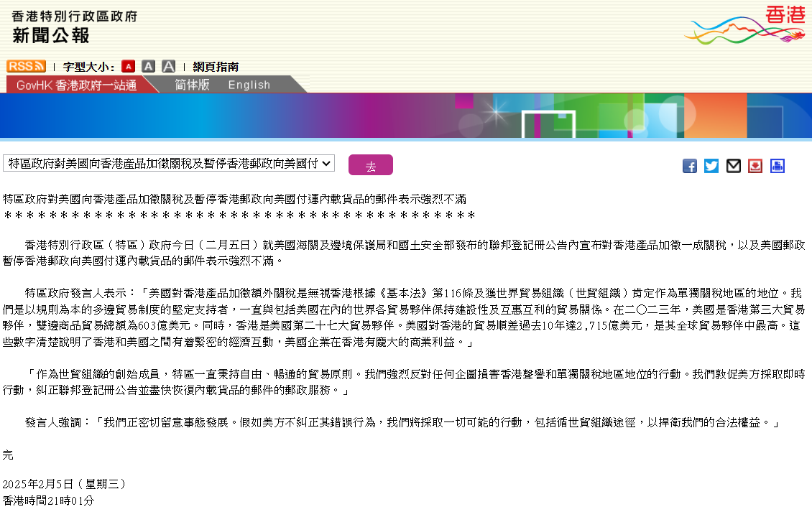Select the largest font size button
The height and width of the screenshot is (517, 812).
168,66
